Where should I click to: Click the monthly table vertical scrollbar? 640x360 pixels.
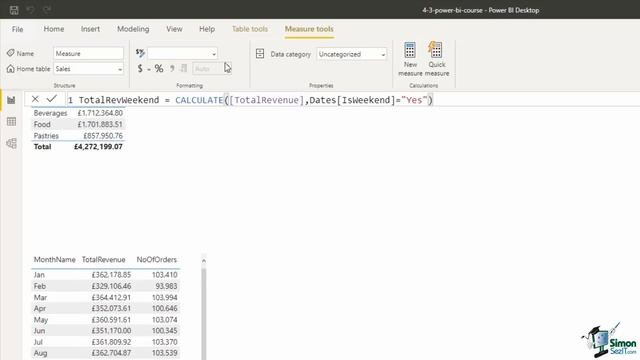[x=204, y=313]
